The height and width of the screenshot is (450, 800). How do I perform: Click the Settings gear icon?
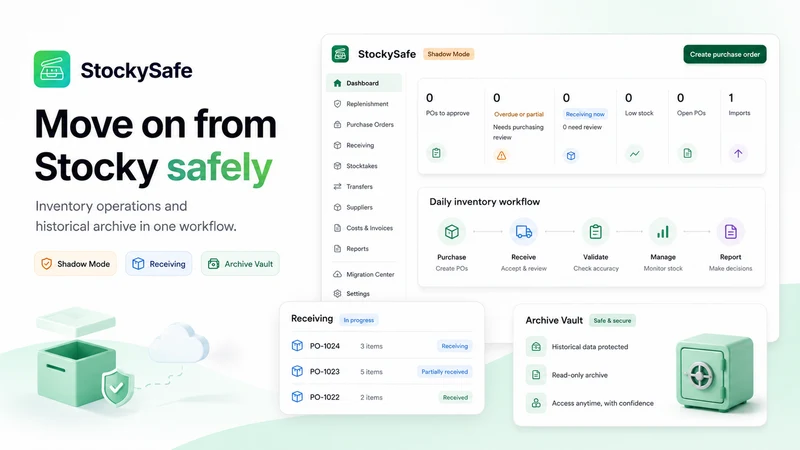(x=337, y=293)
